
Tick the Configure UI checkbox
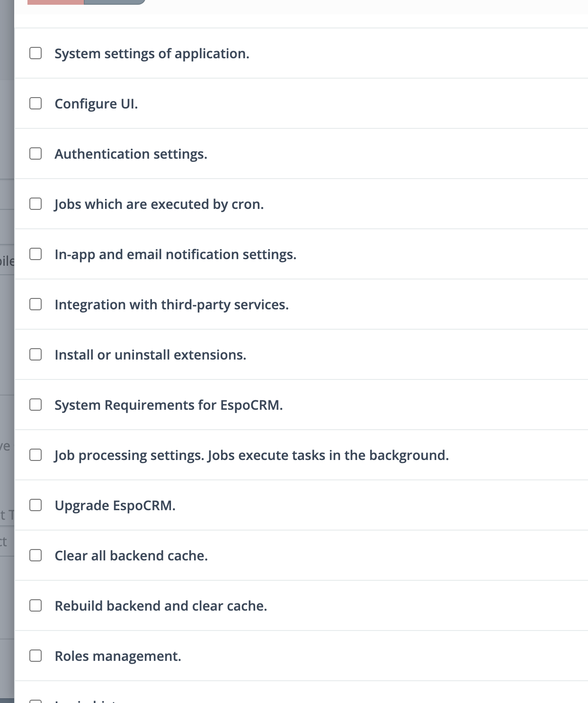[36, 103]
